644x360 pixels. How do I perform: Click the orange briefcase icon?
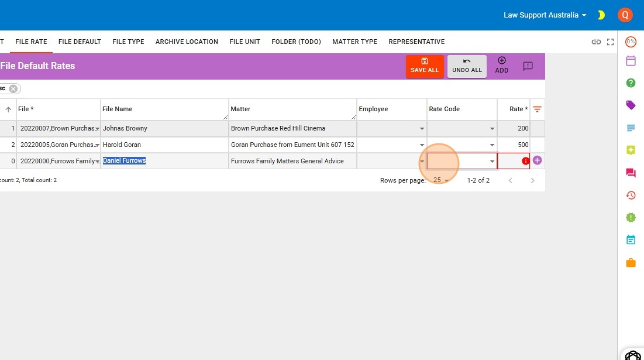point(631,263)
